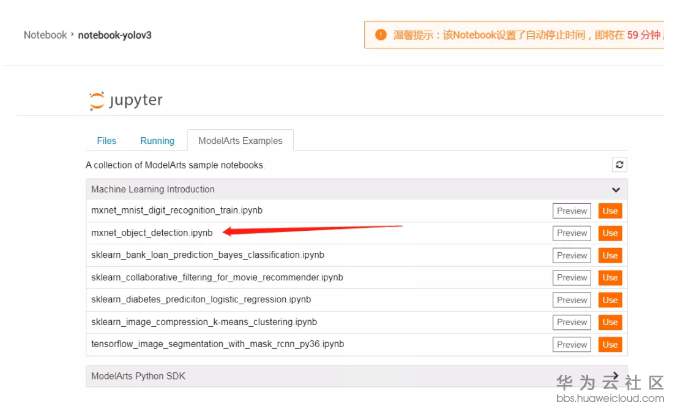This screenshot has width=678, height=413.
Task: Preview mxnet_mnist_digit_recognition_train.ipynb
Action: [x=572, y=211]
